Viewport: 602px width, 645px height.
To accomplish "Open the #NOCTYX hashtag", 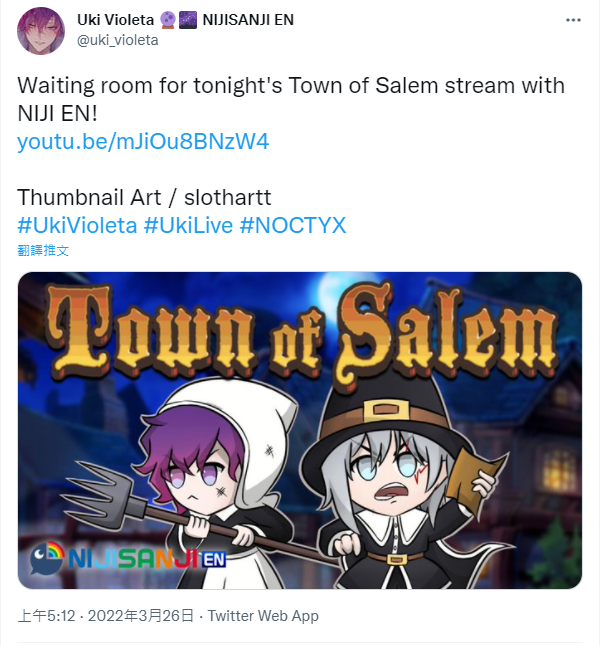I will tap(293, 225).
